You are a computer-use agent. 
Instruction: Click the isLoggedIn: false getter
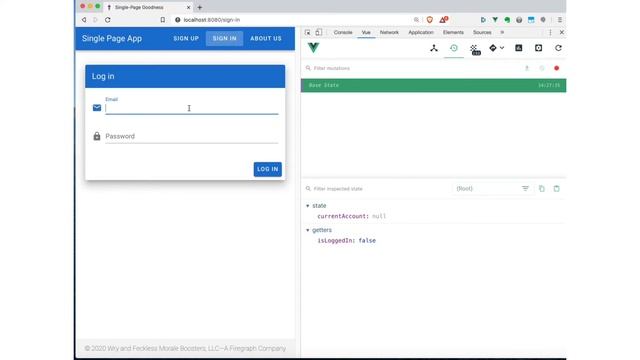(347, 240)
